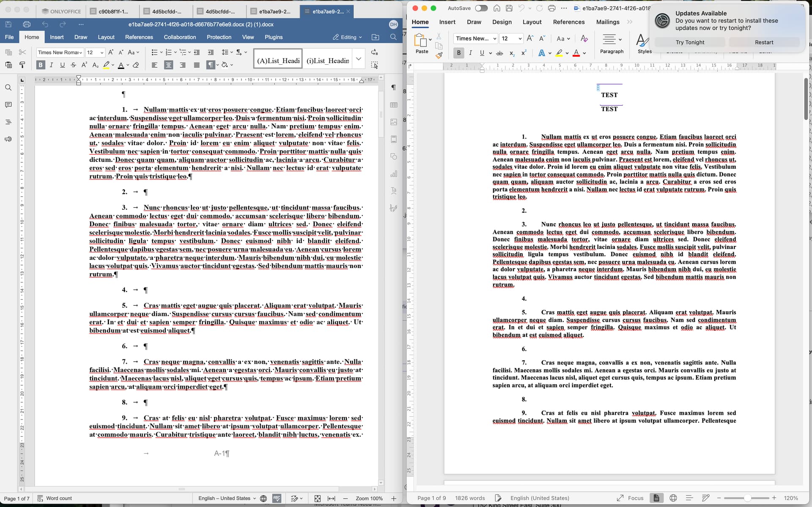Viewport: 812px width, 507px height.
Task: Toggle strikethrough in the ONLYOFFICE toolbar
Action: tap(73, 65)
